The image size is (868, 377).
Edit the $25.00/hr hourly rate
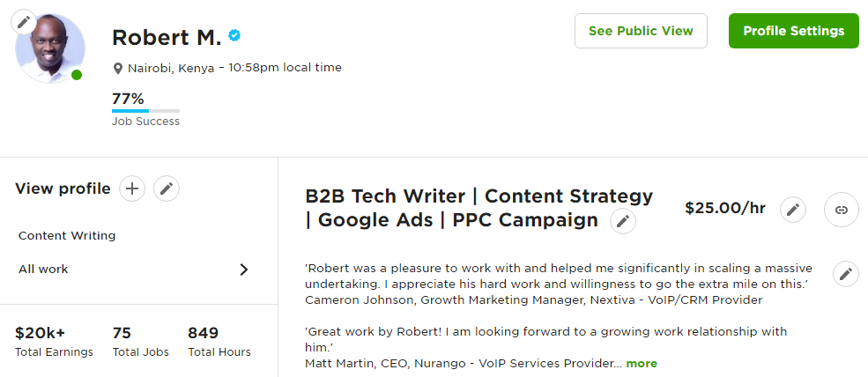pos(793,210)
